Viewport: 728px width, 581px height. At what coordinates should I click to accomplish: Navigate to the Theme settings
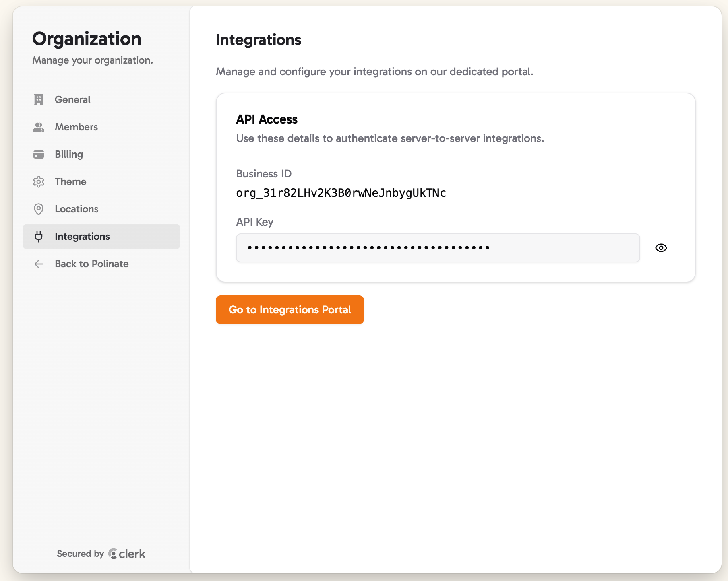(70, 181)
